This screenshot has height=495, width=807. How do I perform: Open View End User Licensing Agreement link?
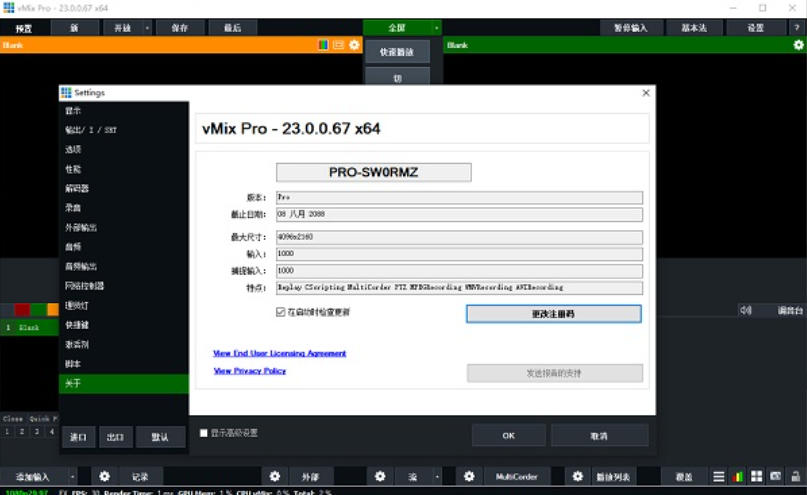[279, 353]
